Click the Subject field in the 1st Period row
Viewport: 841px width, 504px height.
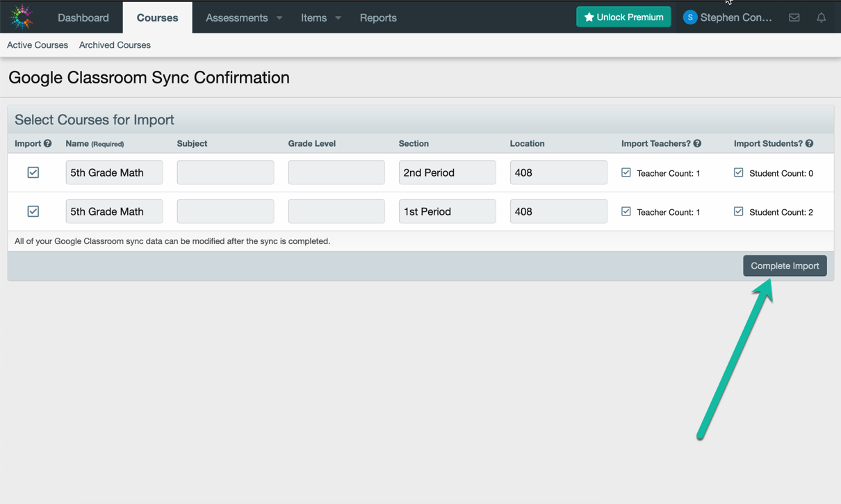[225, 211]
